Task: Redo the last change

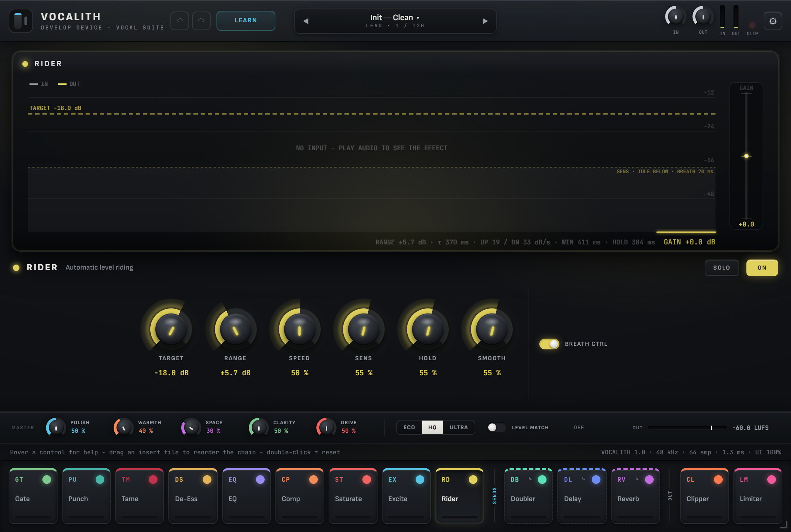Action: pyautogui.click(x=201, y=21)
